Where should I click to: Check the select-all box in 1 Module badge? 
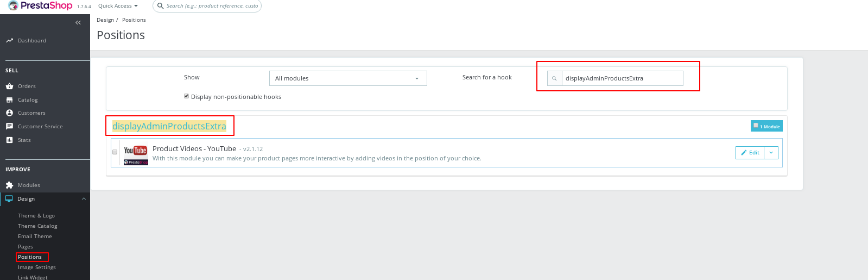(x=756, y=125)
